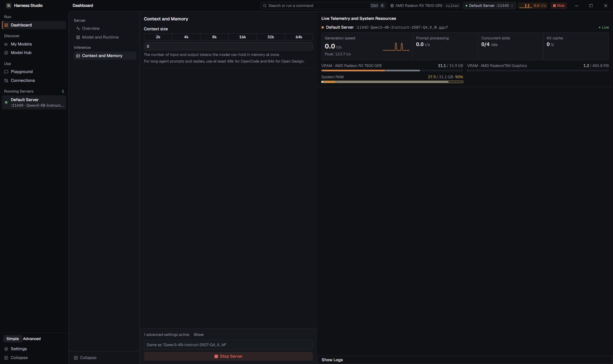Screen dimensions: 613x364
Task: Choose the 64k context size preset
Action: pyautogui.click(x=299, y=37)
